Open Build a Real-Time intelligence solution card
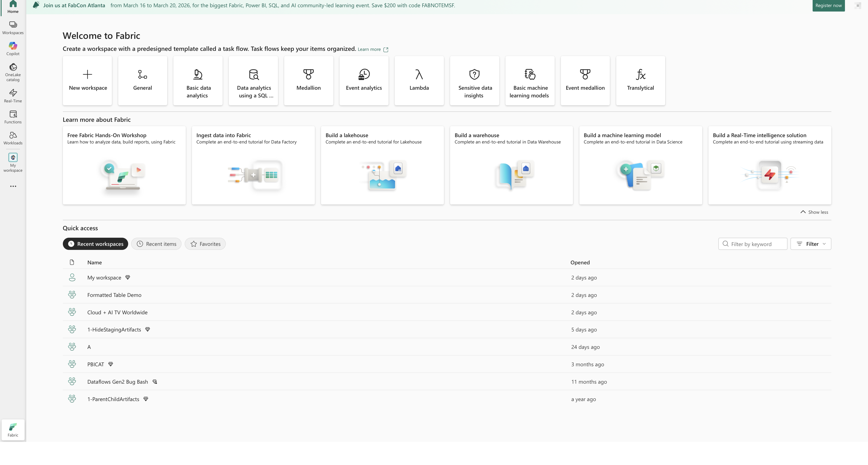This screenshot has width=868, height=465. coord(770,165)
